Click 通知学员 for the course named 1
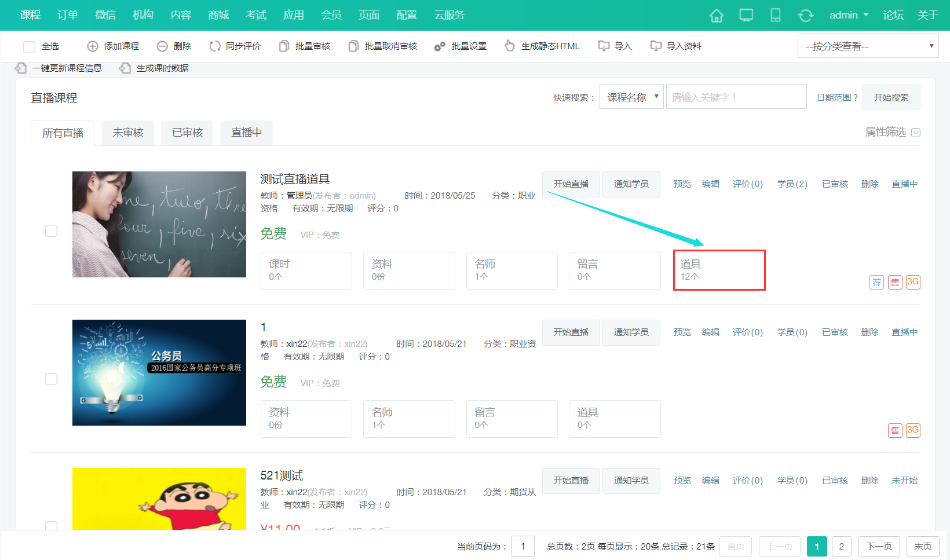Screen dimensions: 950x560 pos(631,332)
